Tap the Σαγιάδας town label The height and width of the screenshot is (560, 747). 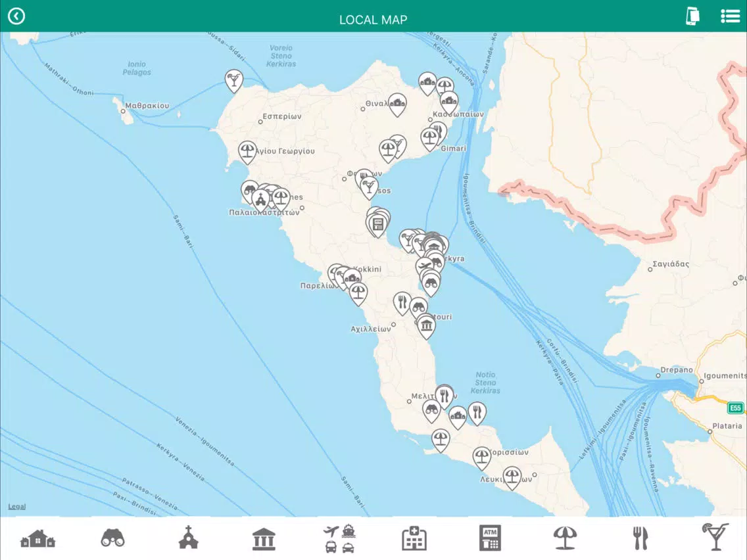(671, 264)
